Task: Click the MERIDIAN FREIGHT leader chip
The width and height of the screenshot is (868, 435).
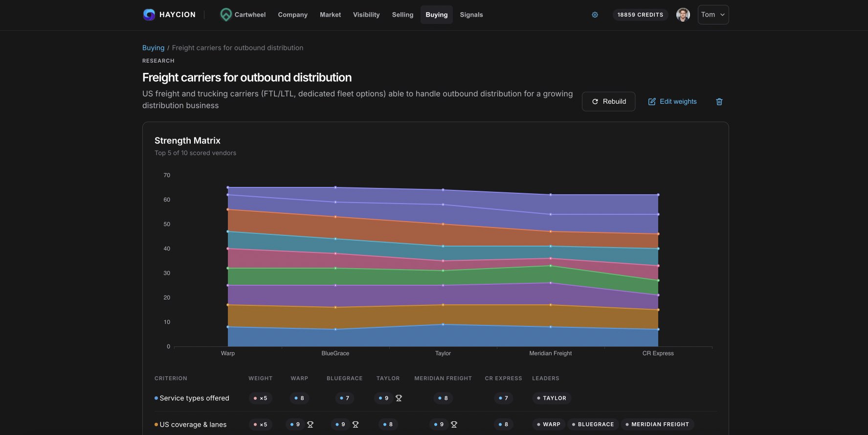Action: 657,425
